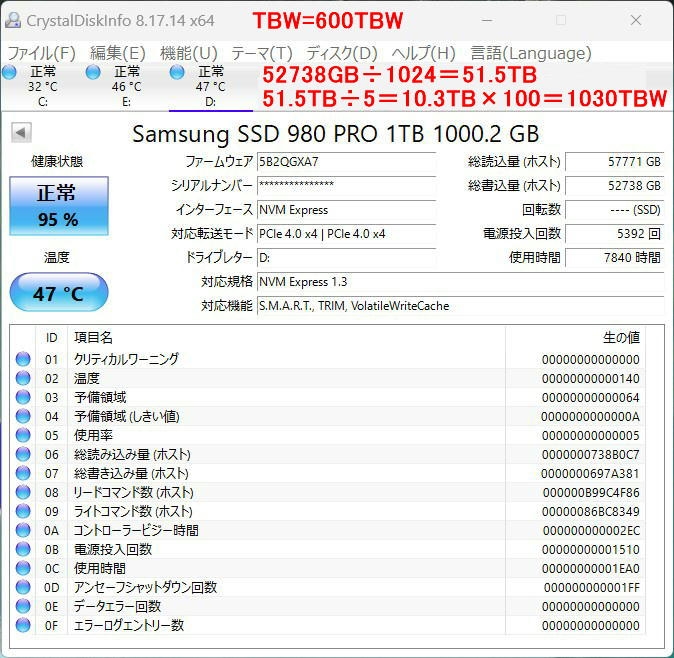Select the 使用率 attribute row
674x658 pixels.
(328, 435)
